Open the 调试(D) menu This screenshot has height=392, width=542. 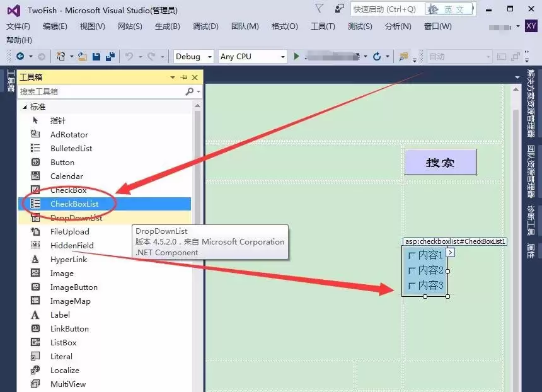205,27
